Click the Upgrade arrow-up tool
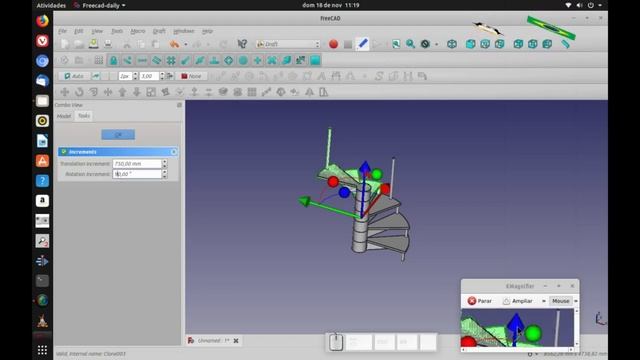 [122, 92]
